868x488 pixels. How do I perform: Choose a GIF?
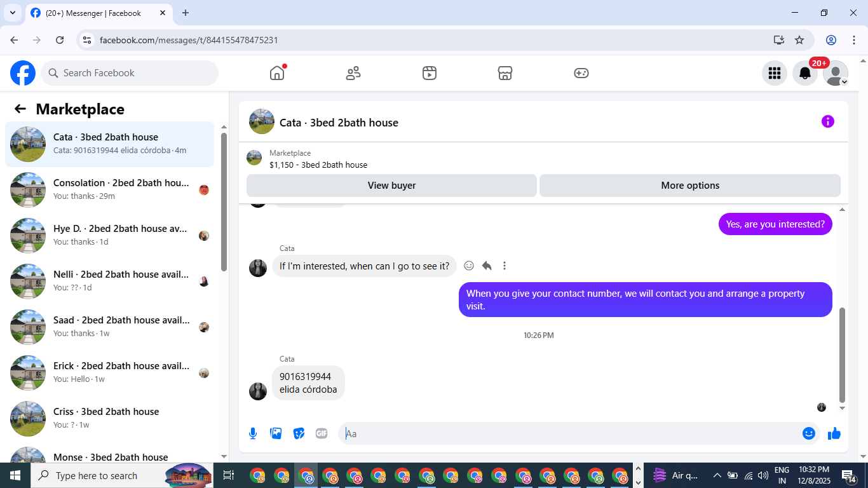[x=322, y=433]
